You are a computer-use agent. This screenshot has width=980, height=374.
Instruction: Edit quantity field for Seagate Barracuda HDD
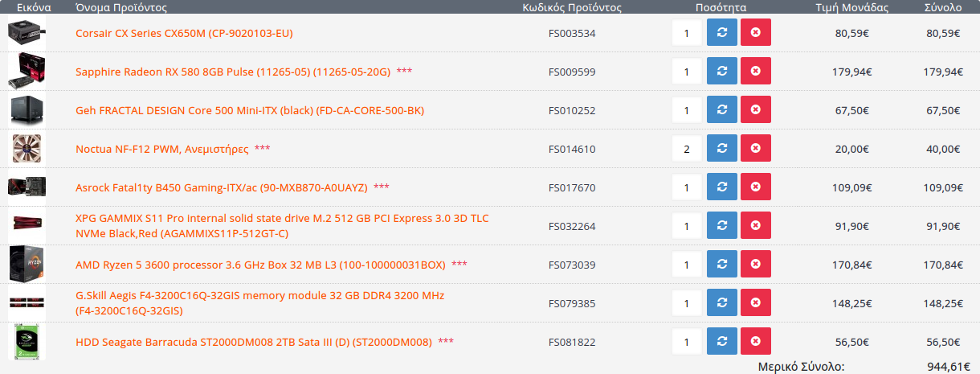(687, 342)
